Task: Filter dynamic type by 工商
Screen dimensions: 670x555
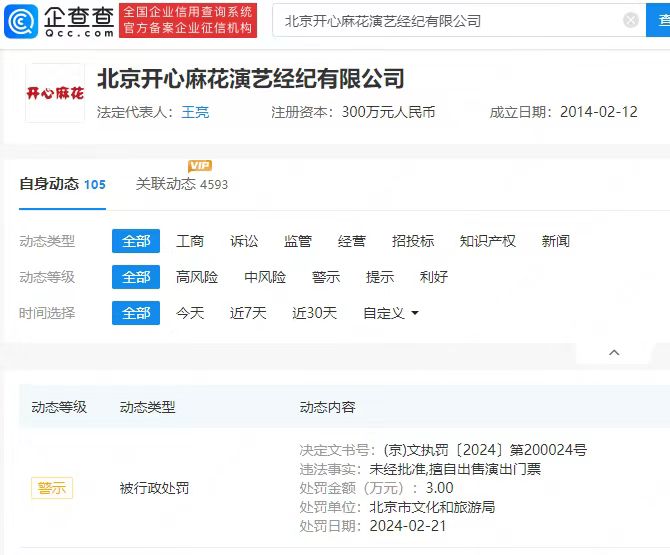Action: coord(190,241)
